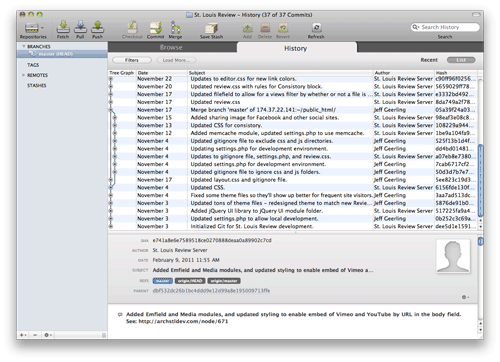The image size is (500, 362).
Task: Click the commit list scroll down arrow
Action: pos(480,227)
